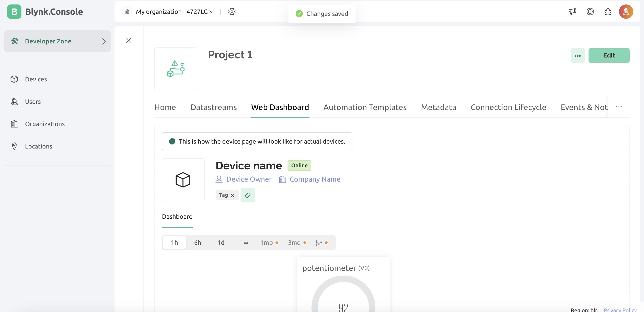Open Privacy Policy link
Viewport: 644px width, 312px height.
click(620, 310)
